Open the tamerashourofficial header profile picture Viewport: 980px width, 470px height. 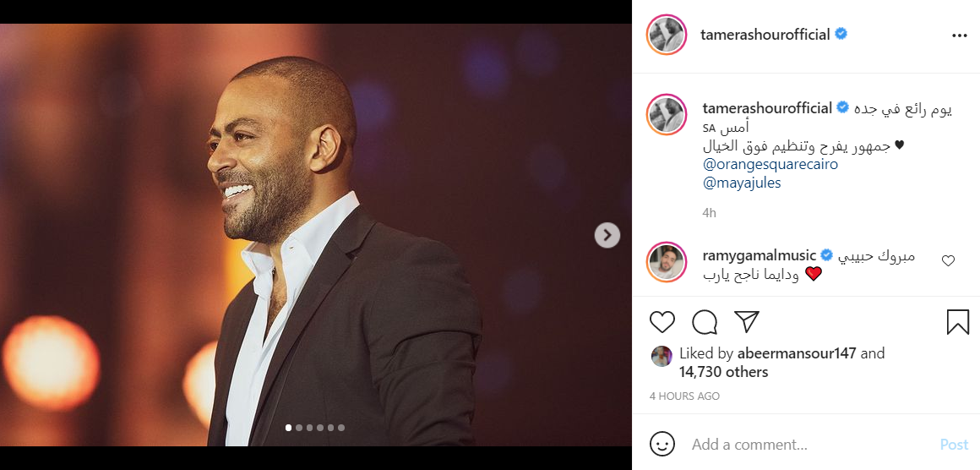click(667, 36)
